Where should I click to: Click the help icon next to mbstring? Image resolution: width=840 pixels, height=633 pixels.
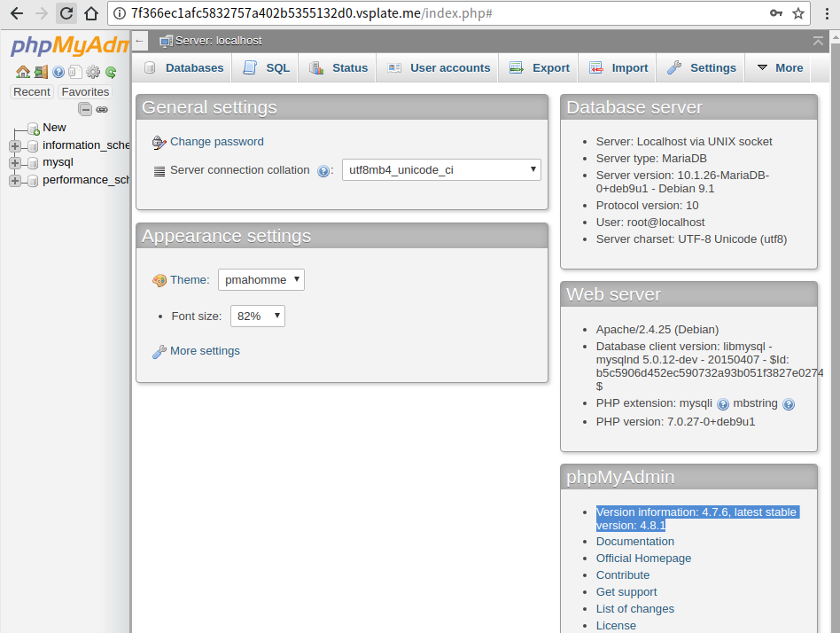point(788,404)
